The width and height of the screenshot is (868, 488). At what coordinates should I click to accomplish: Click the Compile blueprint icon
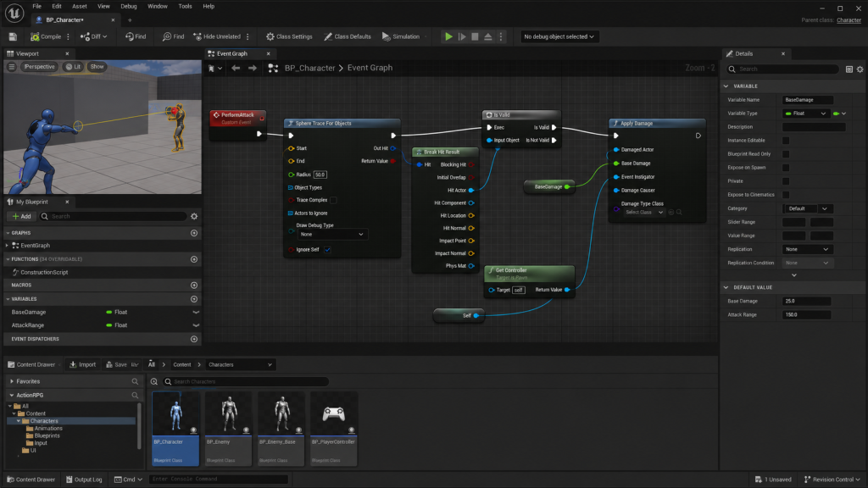[x=35, y=36]
